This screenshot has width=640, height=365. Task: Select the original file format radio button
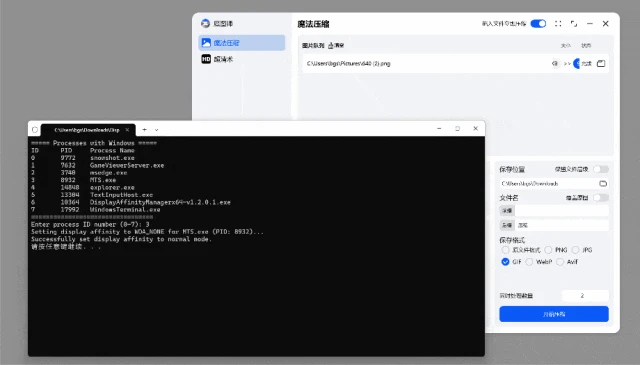pos(505,250)
